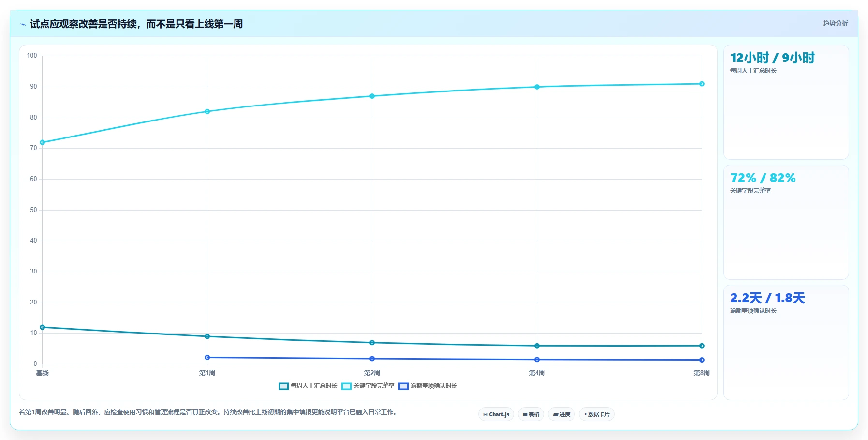The width and height of the screenshot is (868, 440).
Task: Click the 关键字段完整率 point at 第2周
Action: (372, 96)
